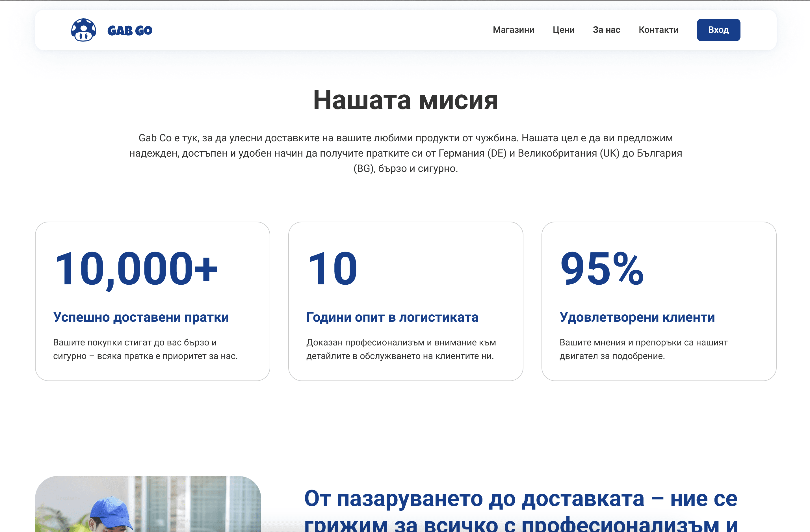Open the delivery courier photo thumbnail

click(148, 504)
